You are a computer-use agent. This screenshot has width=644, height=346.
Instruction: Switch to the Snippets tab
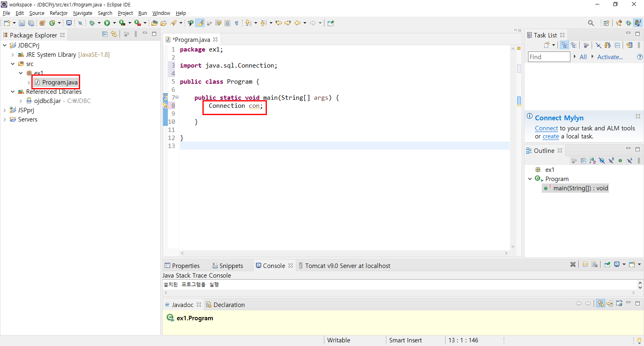click(228, 266)
